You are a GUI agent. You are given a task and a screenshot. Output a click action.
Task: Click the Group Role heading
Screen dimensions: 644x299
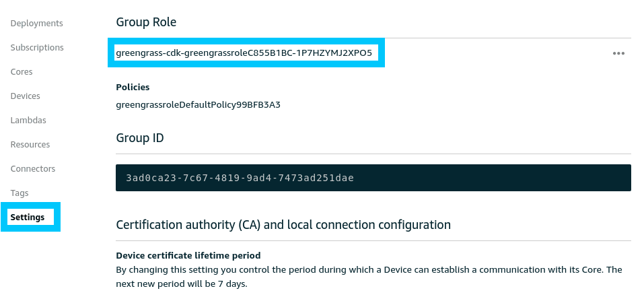click(x=146, y=22)
